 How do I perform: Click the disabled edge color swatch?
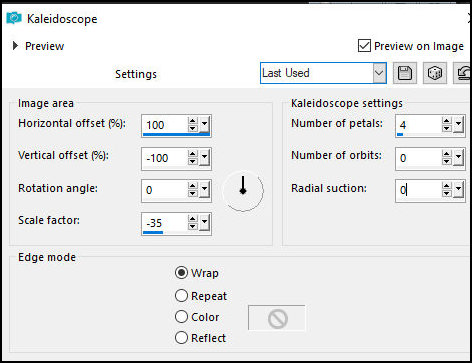(277, 318)
